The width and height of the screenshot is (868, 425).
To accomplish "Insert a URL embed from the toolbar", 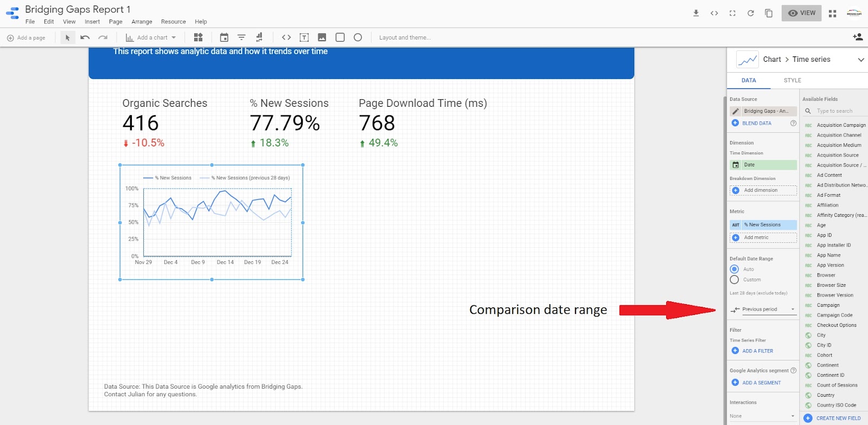I will tap(286, 37).
